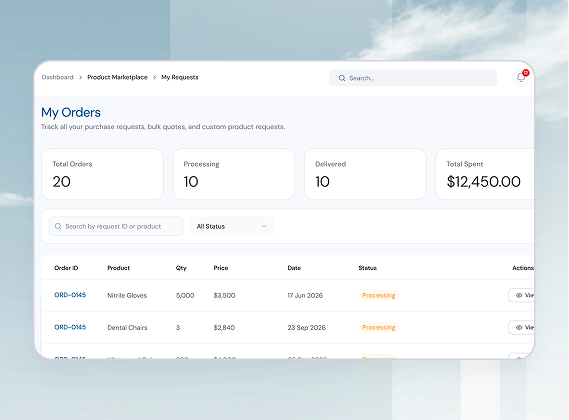Click the breadcrumb arrow after Dashboard
569x420 pixels.
tap(81, 77)
